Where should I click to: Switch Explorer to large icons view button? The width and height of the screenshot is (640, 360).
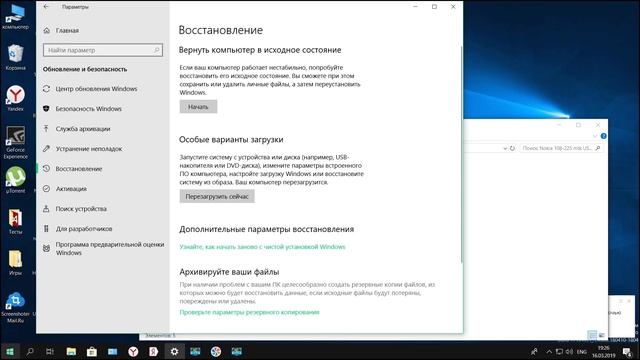(601, 335)
